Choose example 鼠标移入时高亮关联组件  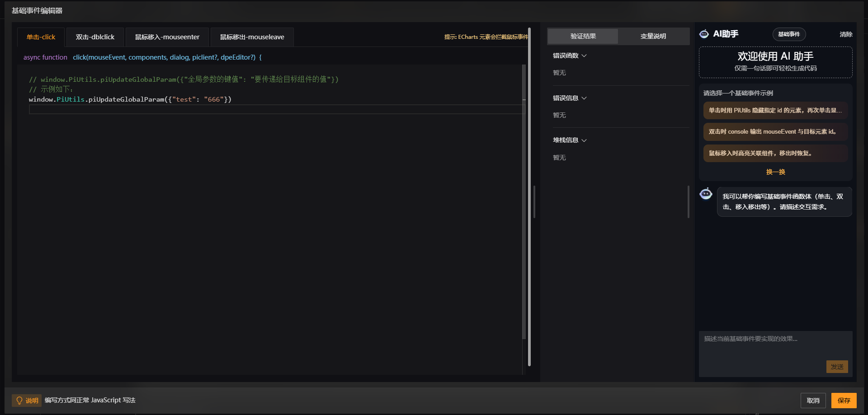tap(775, 153)
